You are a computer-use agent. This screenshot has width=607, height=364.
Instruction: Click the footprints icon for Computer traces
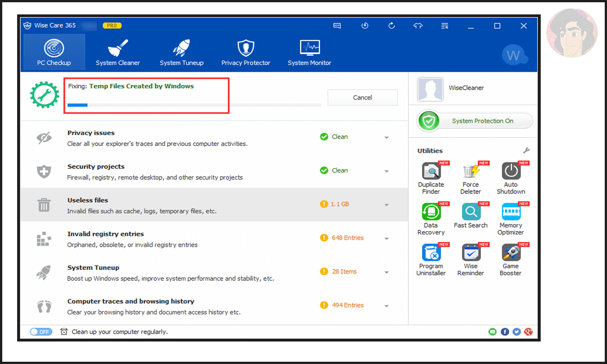[44, 306]
